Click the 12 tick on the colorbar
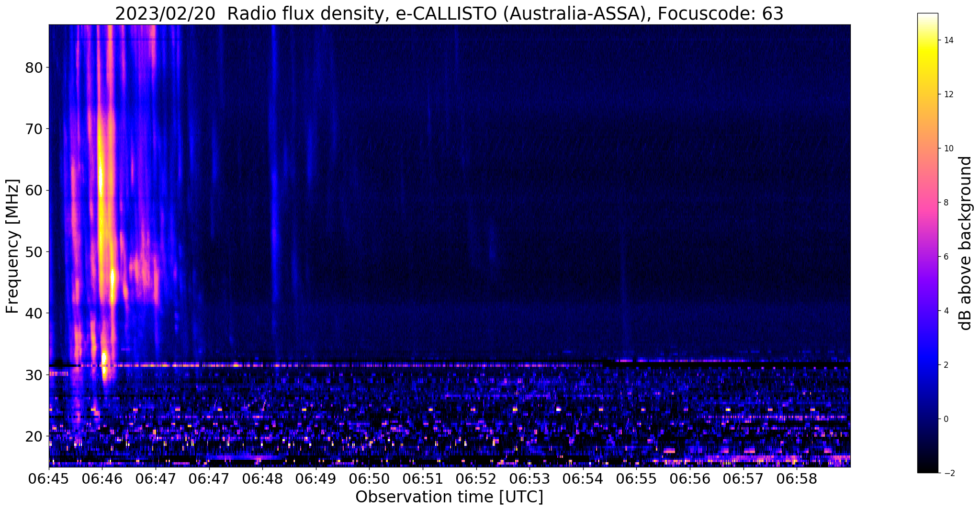This screenshot has width=980, height=511. (x=948, y=94)
